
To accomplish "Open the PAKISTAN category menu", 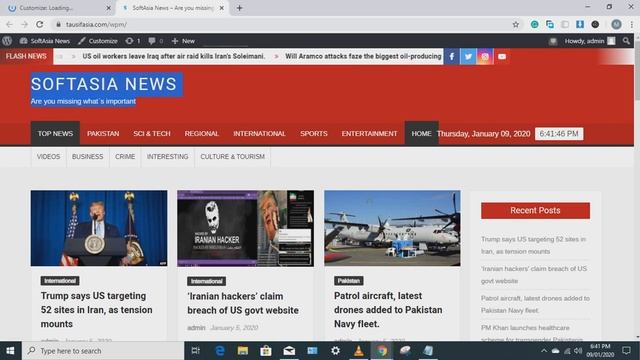I will click(x=103, y=133).
